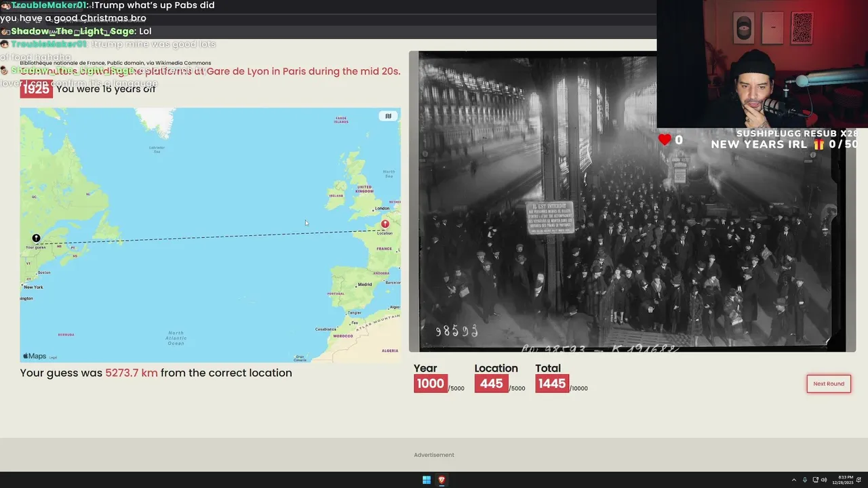Click the North Atlantic Ocean label

(176, 338)
